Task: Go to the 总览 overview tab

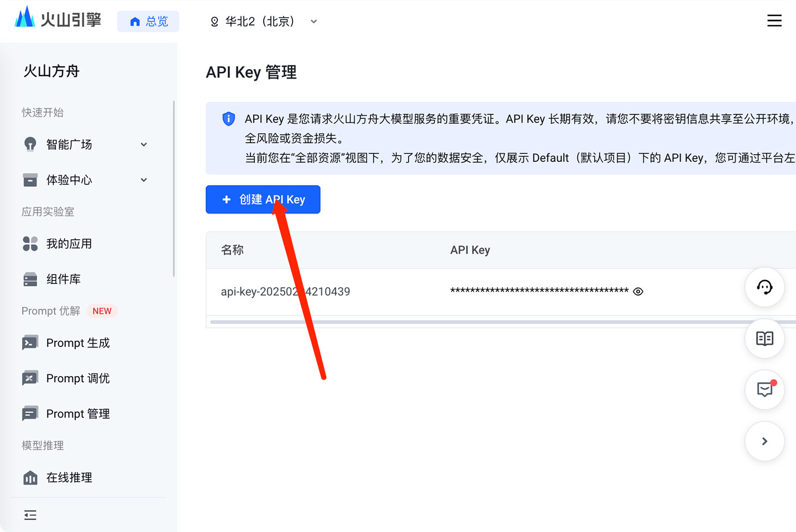Action: tap(148, 22)
